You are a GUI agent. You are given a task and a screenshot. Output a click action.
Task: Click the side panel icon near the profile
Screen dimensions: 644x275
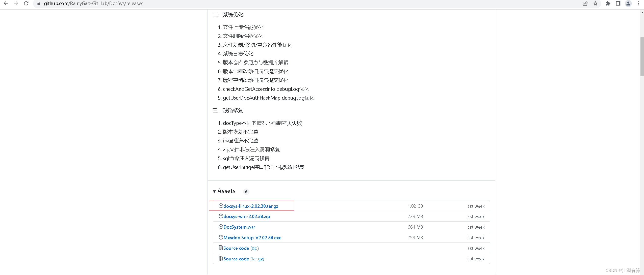[x=618, y=4]
